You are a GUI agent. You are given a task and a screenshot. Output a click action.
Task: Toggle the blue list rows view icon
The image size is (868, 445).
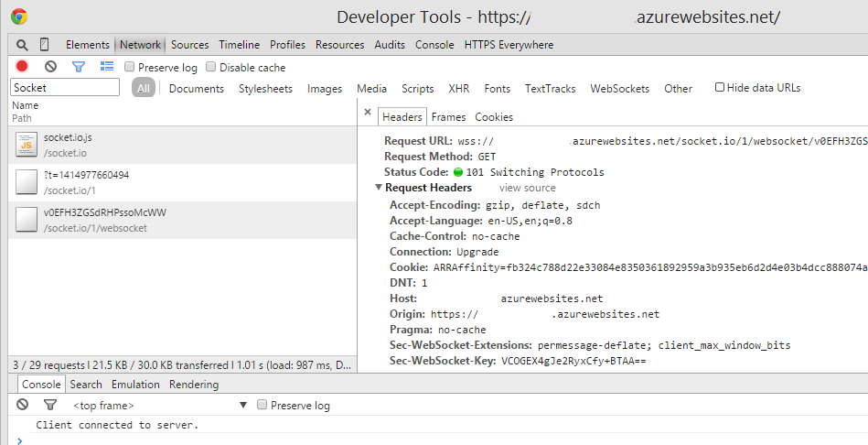tap(107, 67)
